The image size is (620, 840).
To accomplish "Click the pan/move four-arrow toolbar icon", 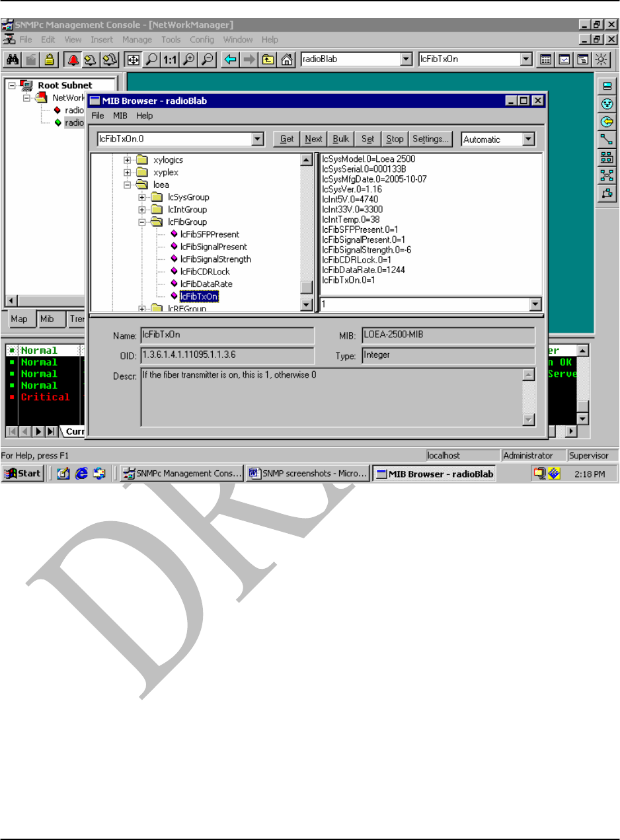I will point(133,60).
